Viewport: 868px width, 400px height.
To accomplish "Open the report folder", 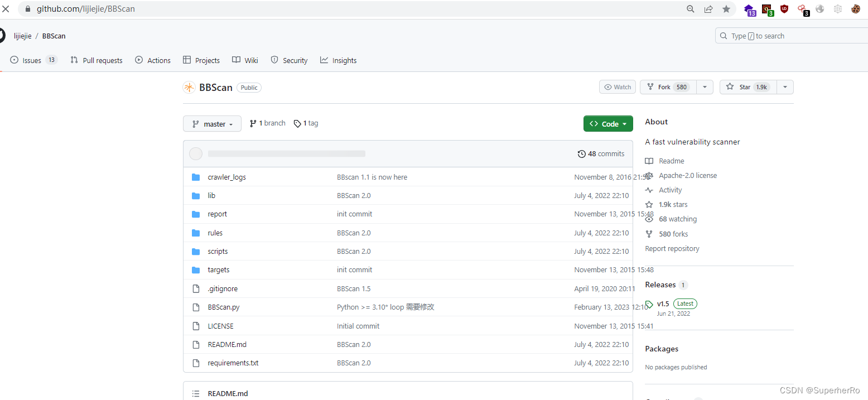I will coord(217,214).
